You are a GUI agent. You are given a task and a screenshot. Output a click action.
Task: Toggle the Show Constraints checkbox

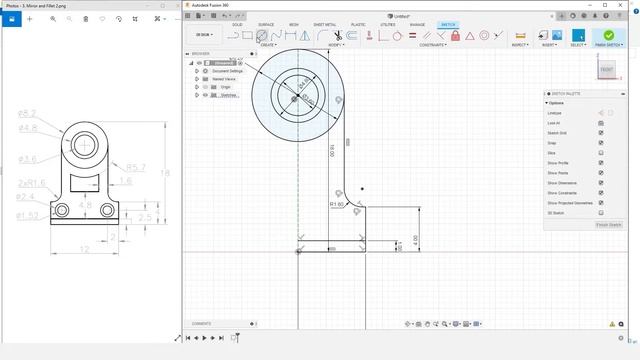pos(601,193)
